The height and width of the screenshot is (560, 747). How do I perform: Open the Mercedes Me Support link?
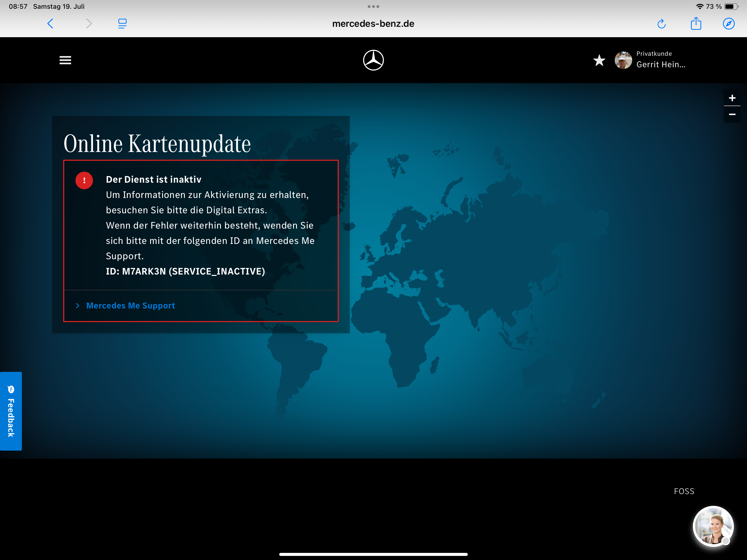[x=130, y=305]
